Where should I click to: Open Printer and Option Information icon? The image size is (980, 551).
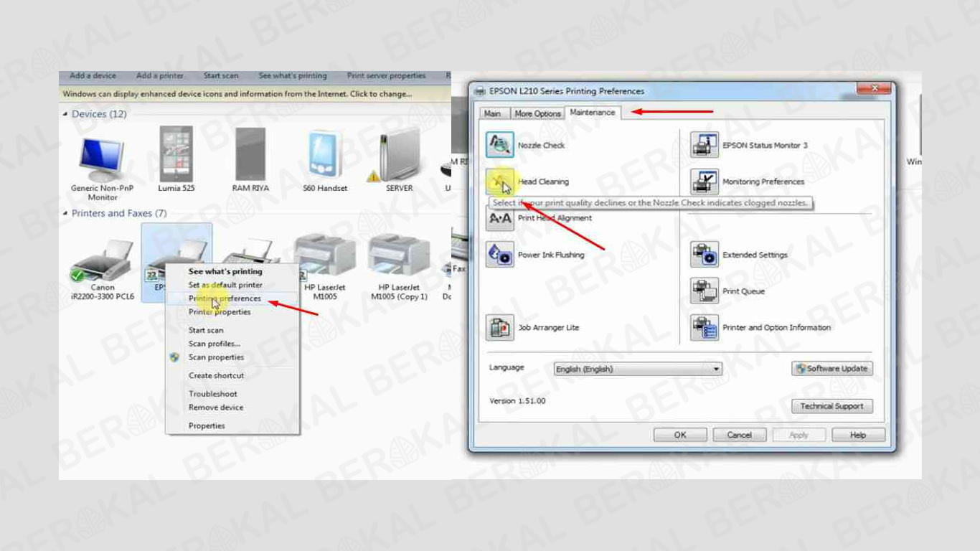(x=704, y=327)
